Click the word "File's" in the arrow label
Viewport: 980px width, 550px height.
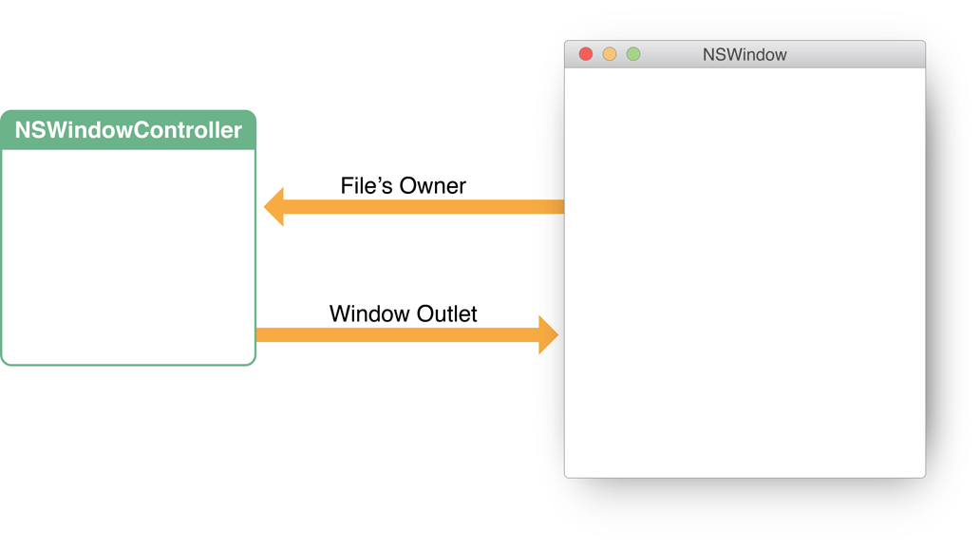point(367,185)
